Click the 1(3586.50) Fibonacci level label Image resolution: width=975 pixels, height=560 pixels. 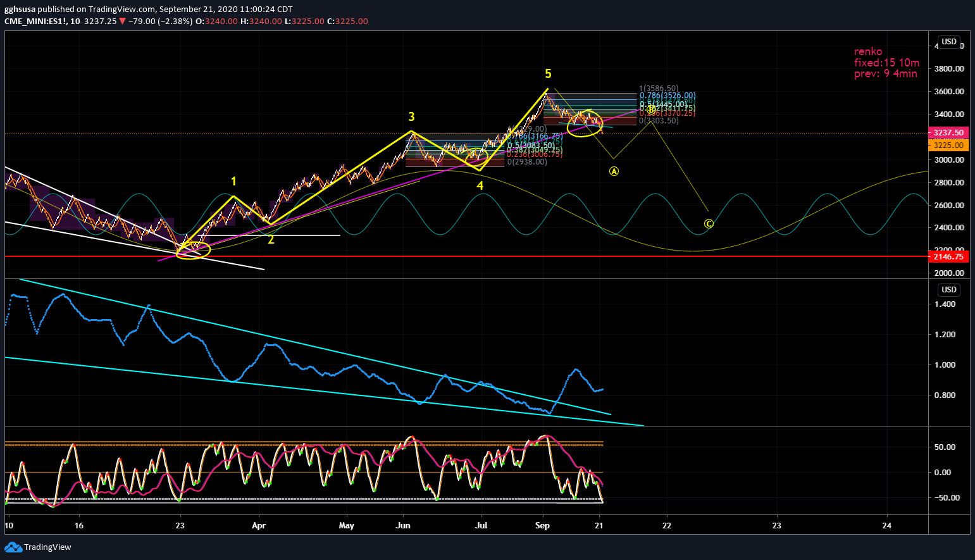659,89
